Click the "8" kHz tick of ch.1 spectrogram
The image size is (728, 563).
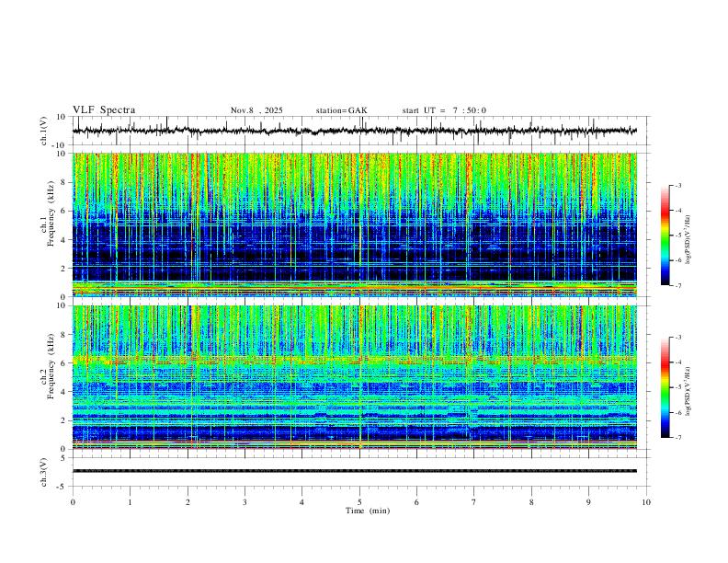tap(64, 182)
